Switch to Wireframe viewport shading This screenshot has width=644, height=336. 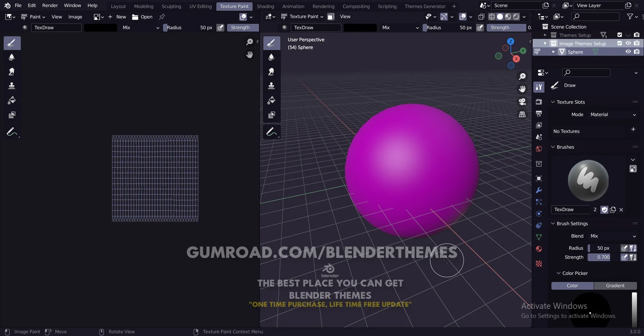coord(492,17)
